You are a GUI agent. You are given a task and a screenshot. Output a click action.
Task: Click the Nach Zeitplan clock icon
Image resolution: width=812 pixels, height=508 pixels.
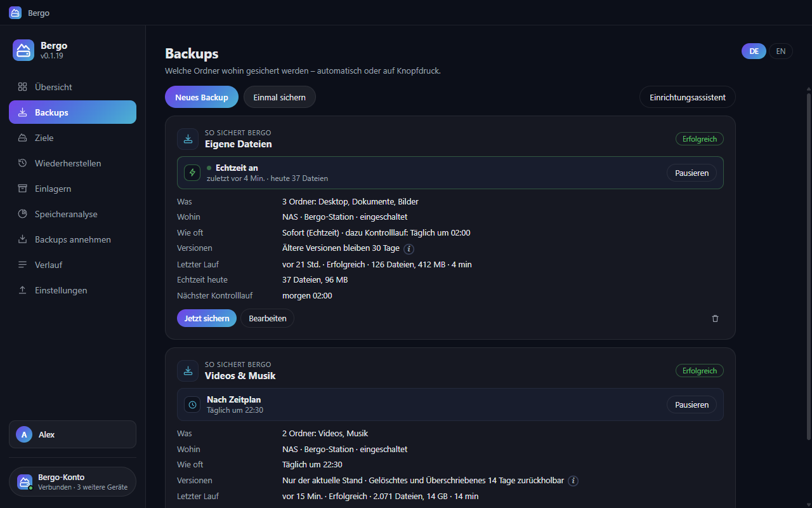[192, 404]
